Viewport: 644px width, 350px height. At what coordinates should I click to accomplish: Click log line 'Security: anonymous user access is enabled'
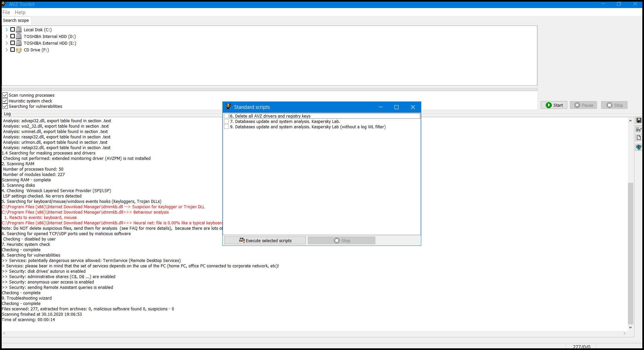tap(48, 282)
